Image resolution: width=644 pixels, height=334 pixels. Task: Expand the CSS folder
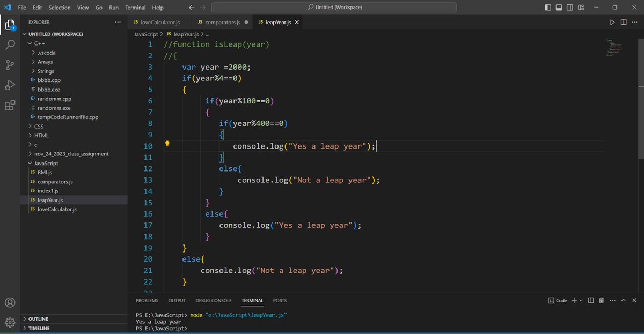(74, 126)
